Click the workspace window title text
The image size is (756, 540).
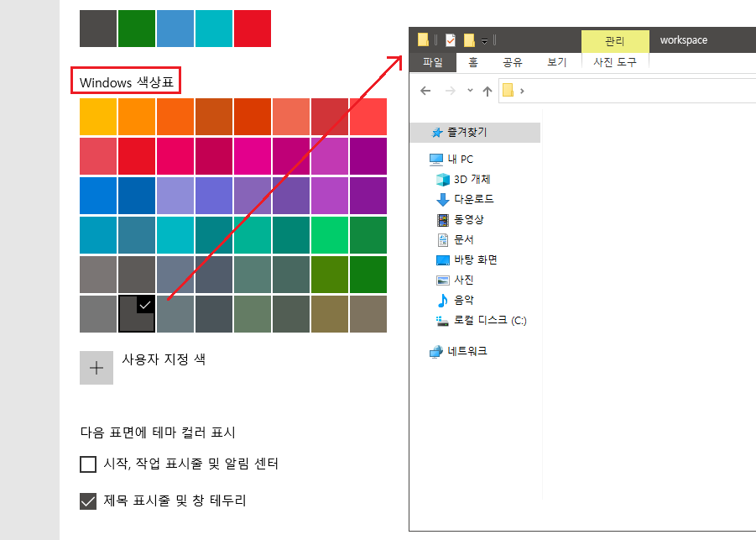[x=684, y=40]
